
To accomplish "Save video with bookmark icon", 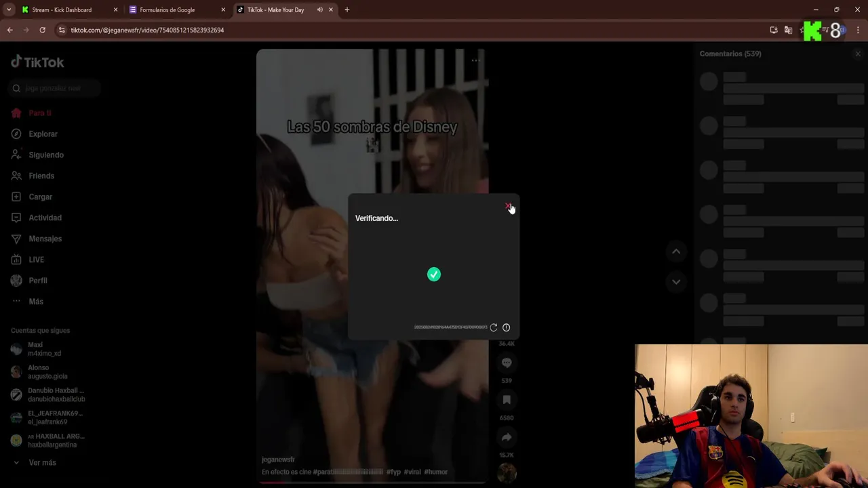I will (x=507, y=400).
